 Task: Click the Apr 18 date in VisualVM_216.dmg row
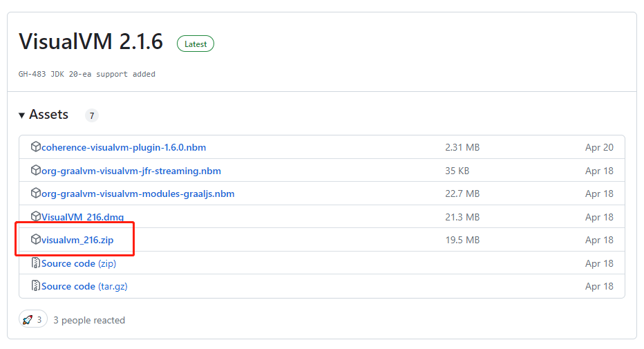[x=599, y=217]
